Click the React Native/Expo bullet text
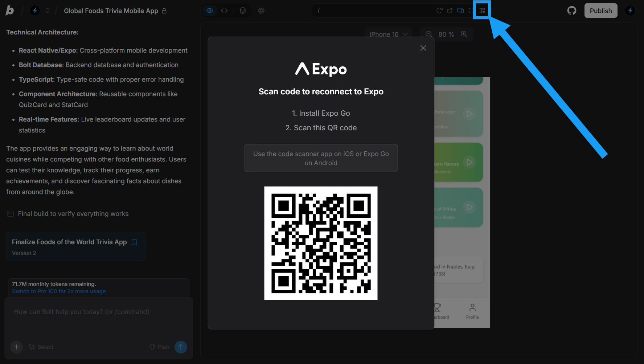The height and width of the screenshot is (364, 644). (x=103, y=50)
